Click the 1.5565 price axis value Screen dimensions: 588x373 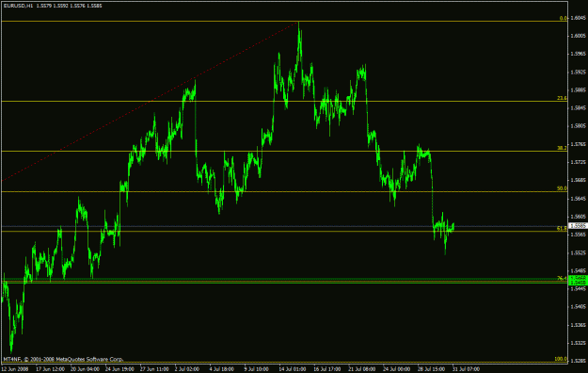tap(579, 235)
